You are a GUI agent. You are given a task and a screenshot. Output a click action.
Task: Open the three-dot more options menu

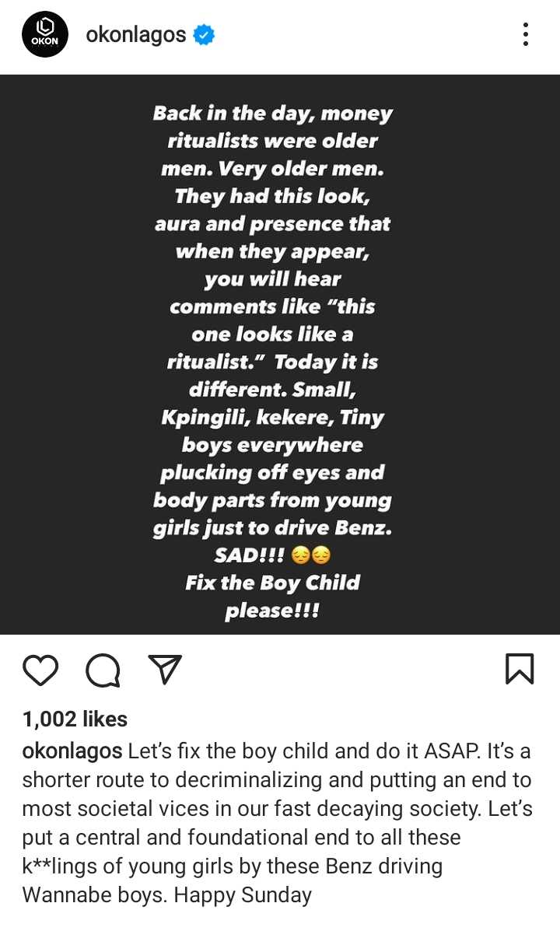pyautogui.click(x=526, y=34)
